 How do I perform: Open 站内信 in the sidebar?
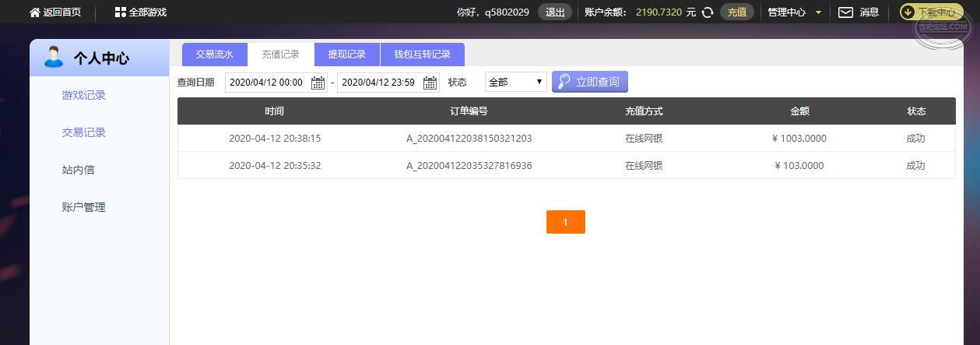[78, 170]
